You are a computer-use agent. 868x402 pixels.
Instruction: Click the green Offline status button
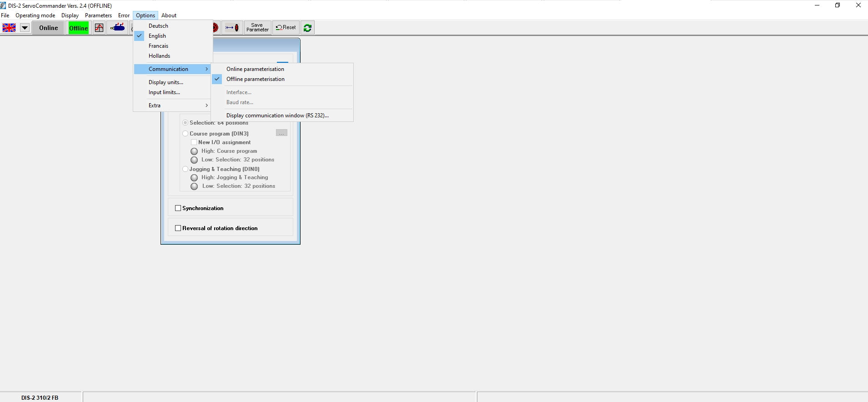pos(78,28)
